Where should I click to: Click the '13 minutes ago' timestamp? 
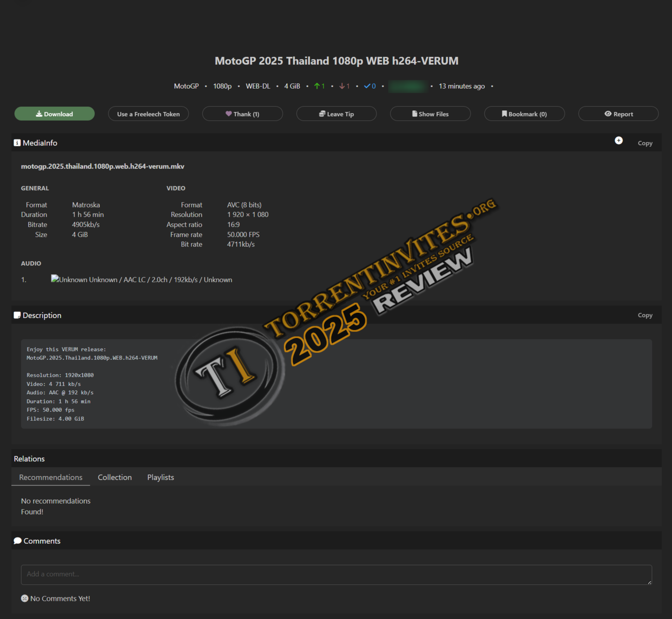coord(462,86)
